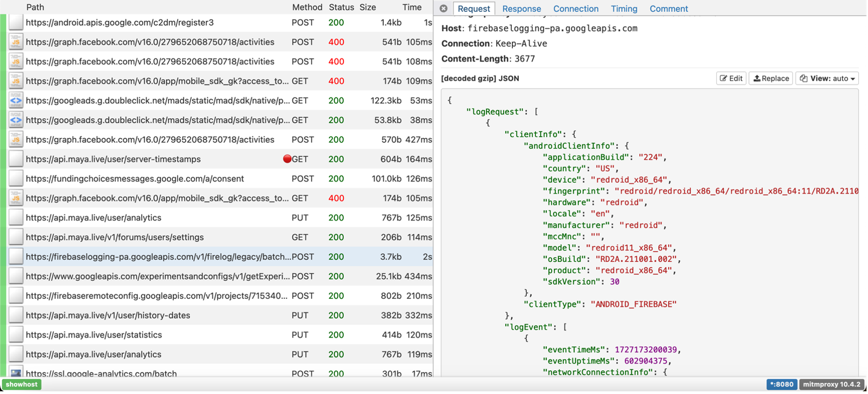Sort flows by the Size column header
This screenshot has width=868, height=394.
[368, 7]
